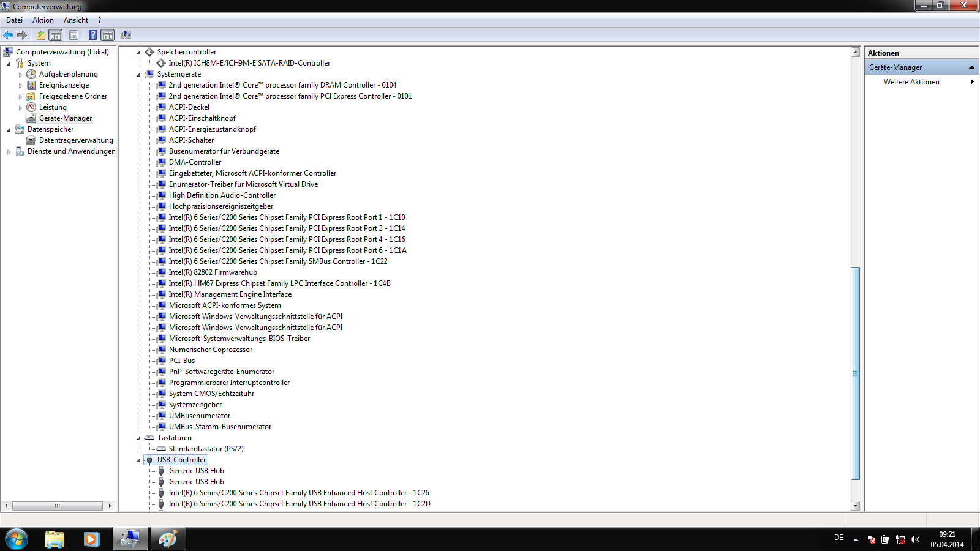Open the Ansicht menu
Image resolution: width=980 pixels, height=551 pixels.
[76, 20]
